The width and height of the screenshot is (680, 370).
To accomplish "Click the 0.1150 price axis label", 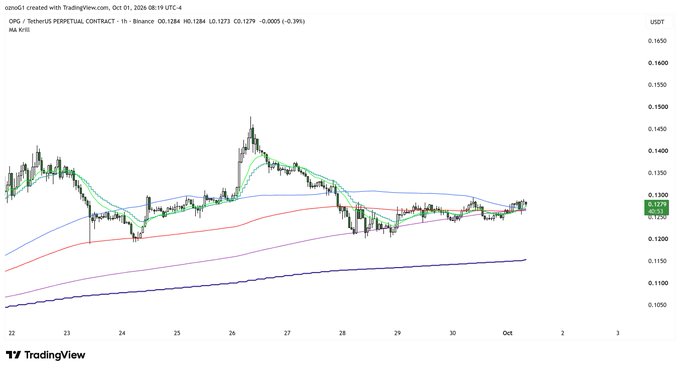I will (657, 261).
